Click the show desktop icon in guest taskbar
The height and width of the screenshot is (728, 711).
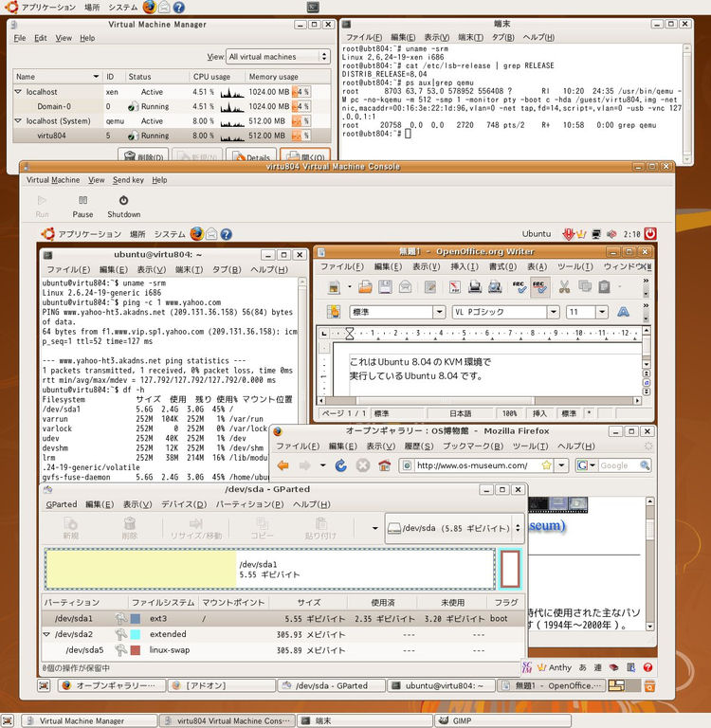pyautogui.click(x=44, y=685)
